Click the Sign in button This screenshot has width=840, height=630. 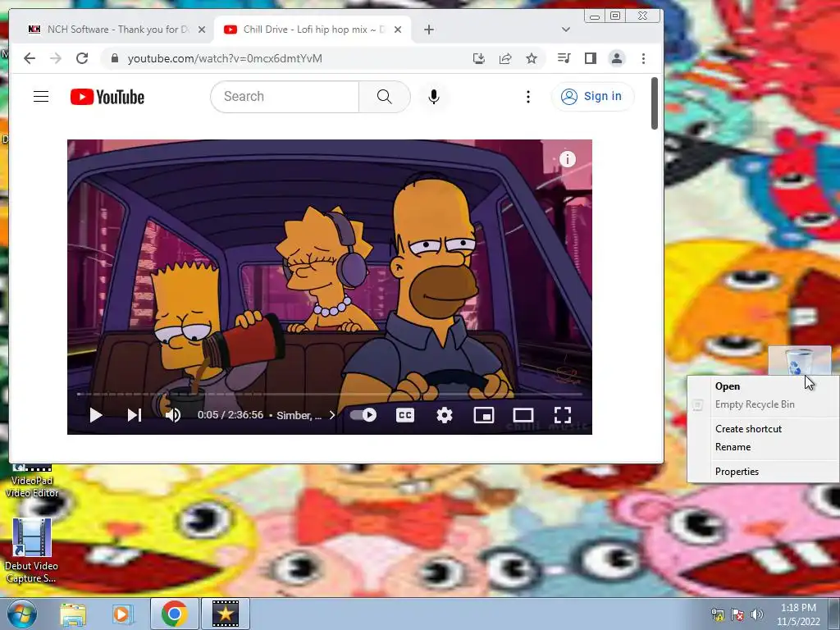tap(592, 97)
